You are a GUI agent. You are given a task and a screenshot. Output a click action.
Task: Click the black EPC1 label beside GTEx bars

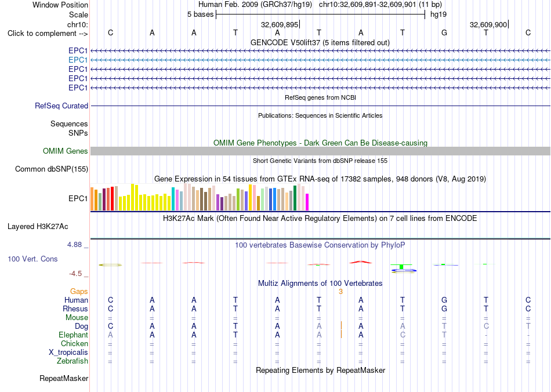(x=78, y=198)
